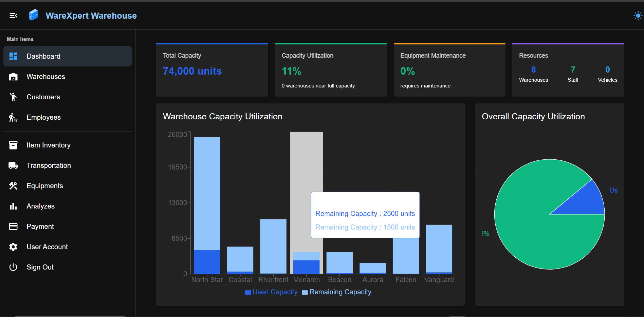Click the Vanguard remaining capacity bar
The image size is (644, 317).
439,248
